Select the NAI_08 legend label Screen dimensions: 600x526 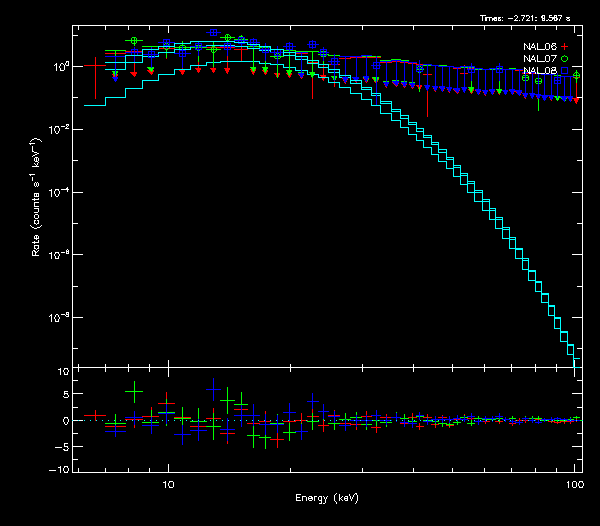[x=539, y=71]
